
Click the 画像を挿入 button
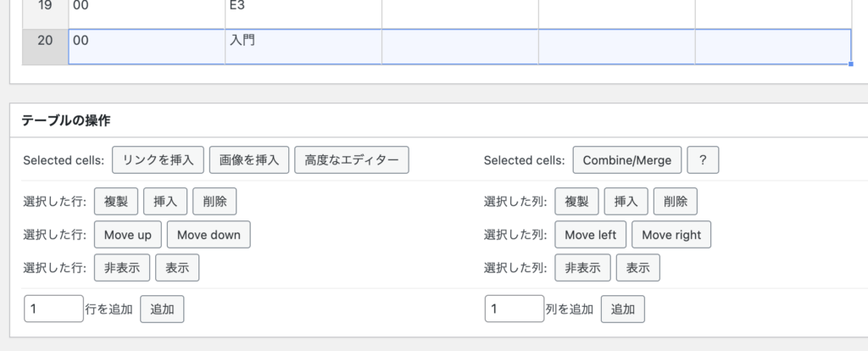point(249,160)
